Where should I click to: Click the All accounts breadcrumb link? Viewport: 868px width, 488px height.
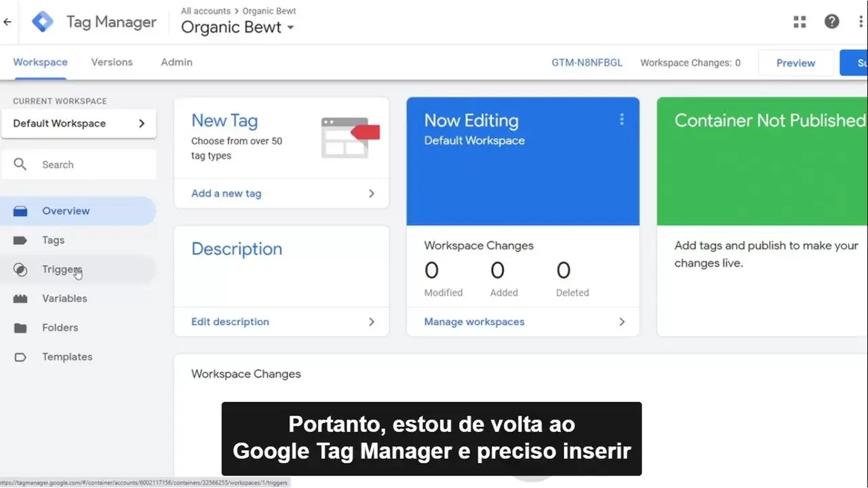coord(205,11)
